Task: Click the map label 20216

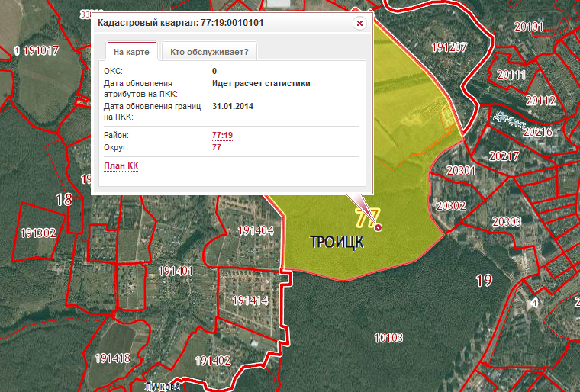Action: tap(537, 132)
